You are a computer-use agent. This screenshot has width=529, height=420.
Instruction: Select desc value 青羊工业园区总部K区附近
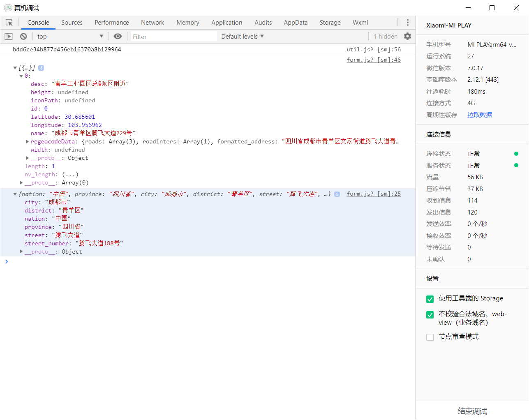tap(90, 84)
